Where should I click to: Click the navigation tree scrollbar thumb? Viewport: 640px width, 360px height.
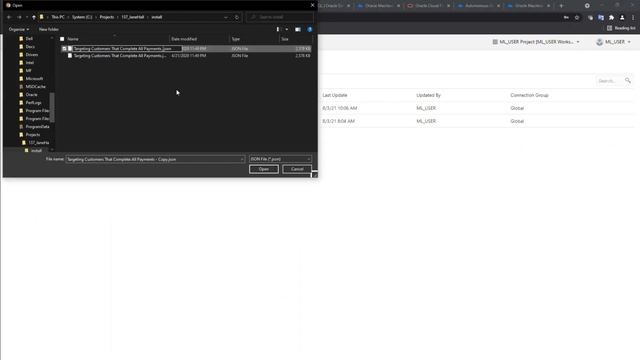[52, 108]
